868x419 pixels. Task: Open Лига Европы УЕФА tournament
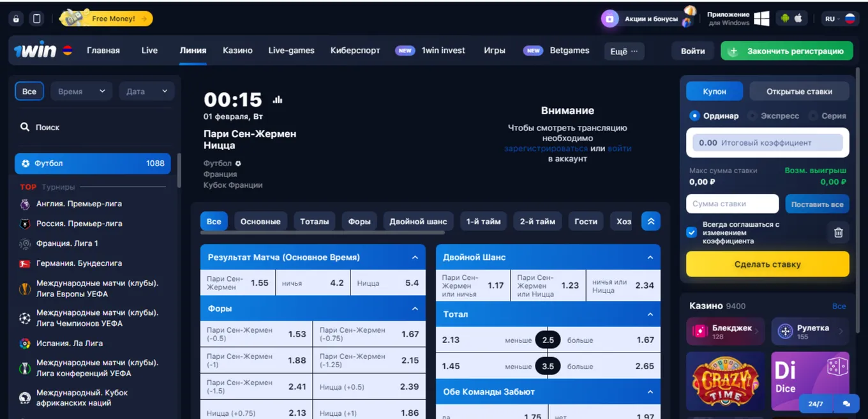[x=97, y=289]
